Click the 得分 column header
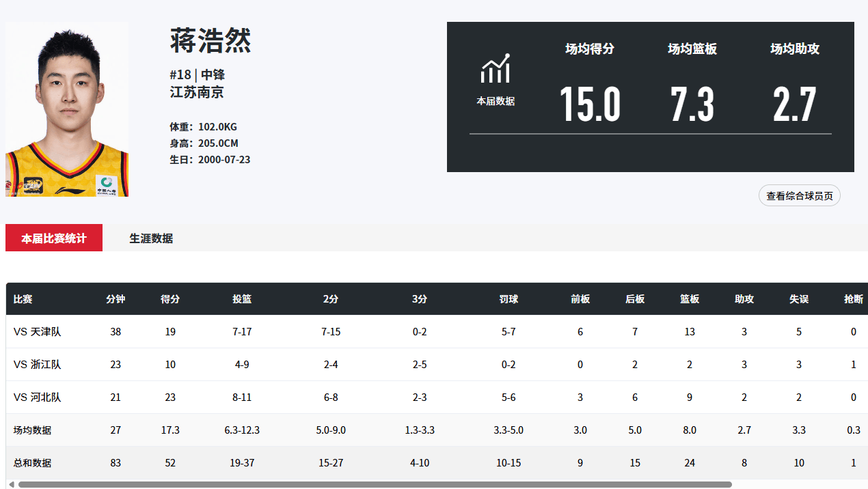This screenshot has height=489, width=868. point(170,299)
